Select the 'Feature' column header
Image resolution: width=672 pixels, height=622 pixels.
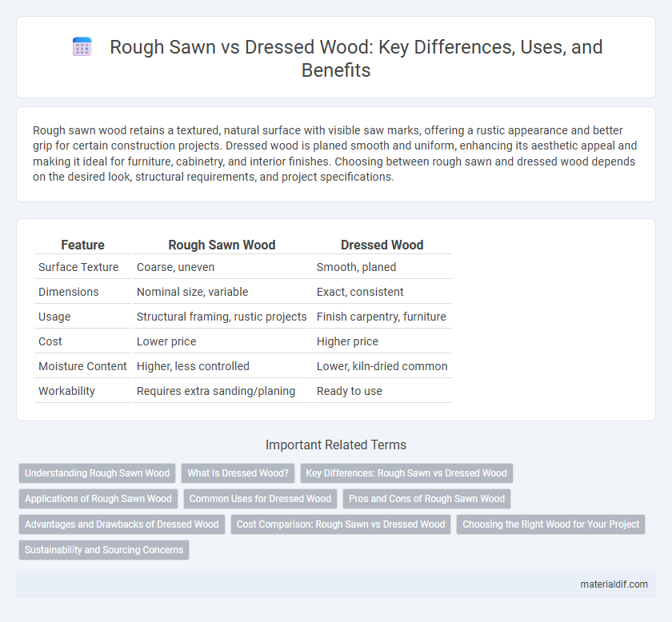click(82, 245)
